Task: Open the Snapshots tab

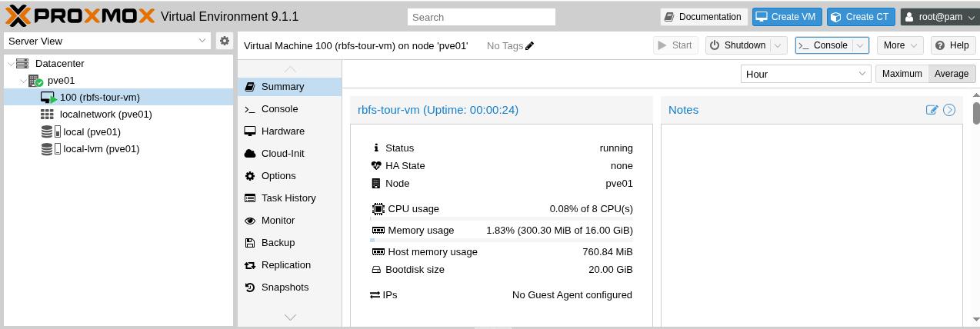Action: [x=290, y=287]
